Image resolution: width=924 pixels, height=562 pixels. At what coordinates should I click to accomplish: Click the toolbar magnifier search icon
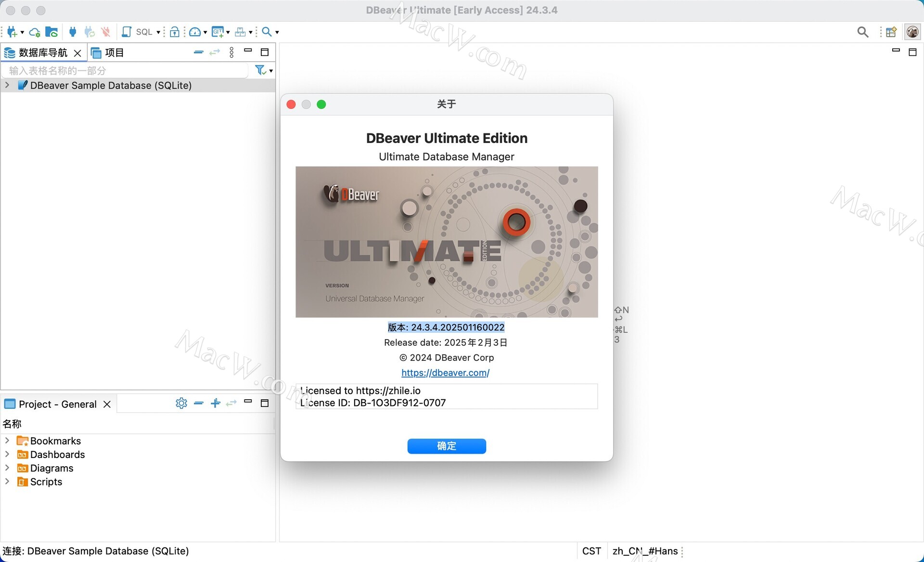click(267, 32)
